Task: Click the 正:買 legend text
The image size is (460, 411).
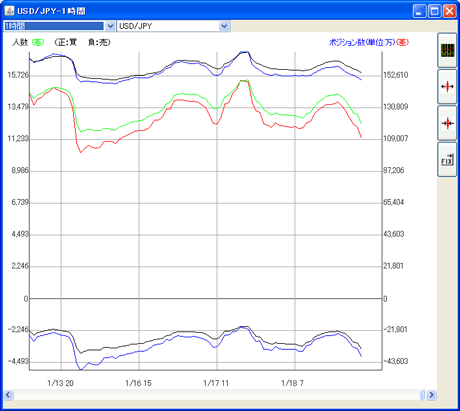Action: click(x=66, y=42)
